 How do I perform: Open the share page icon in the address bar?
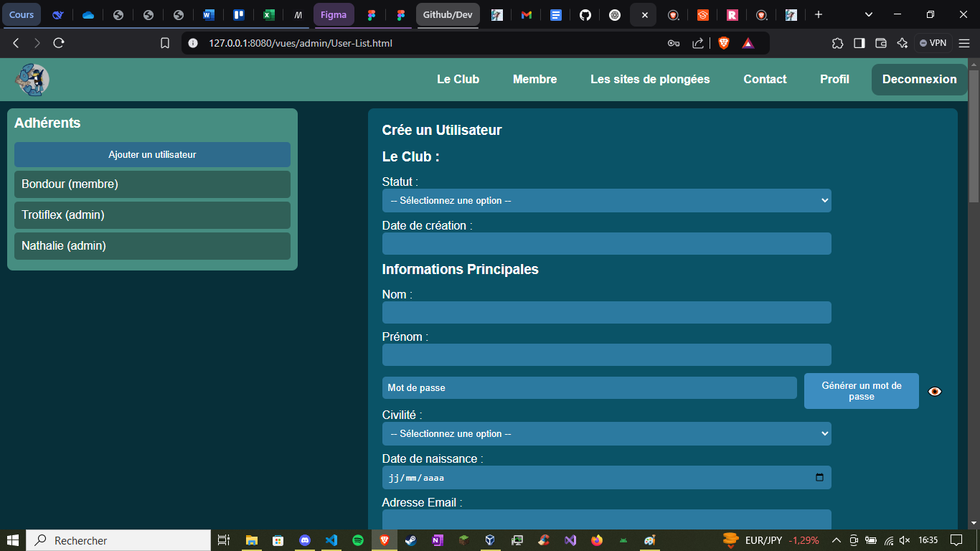[697, 43]
